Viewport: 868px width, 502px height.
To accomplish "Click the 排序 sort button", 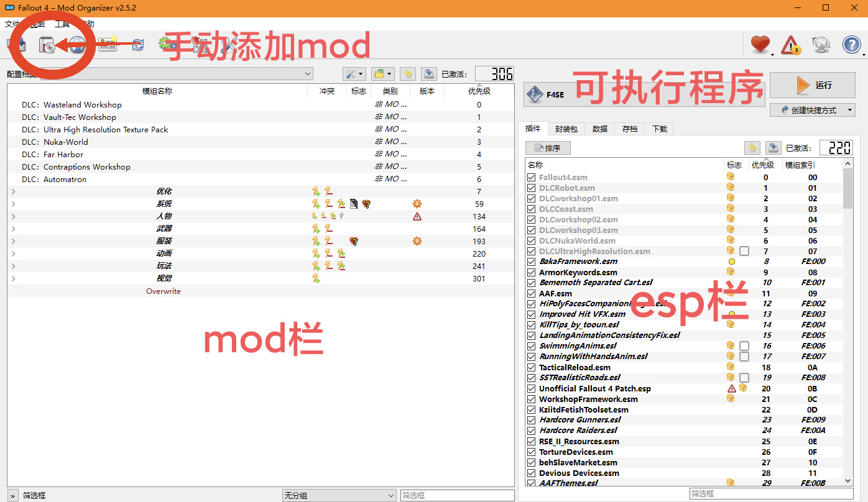I will [x=548, y=148].
